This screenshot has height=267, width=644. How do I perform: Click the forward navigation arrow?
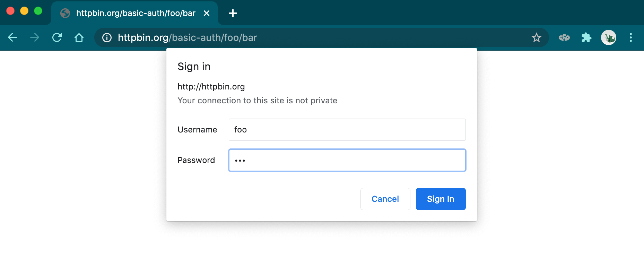click(35, 37)
